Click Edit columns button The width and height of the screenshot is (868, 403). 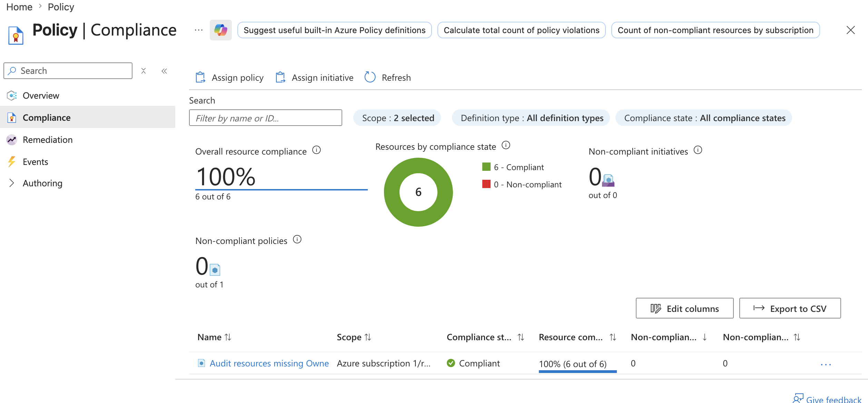coord(684,308)
